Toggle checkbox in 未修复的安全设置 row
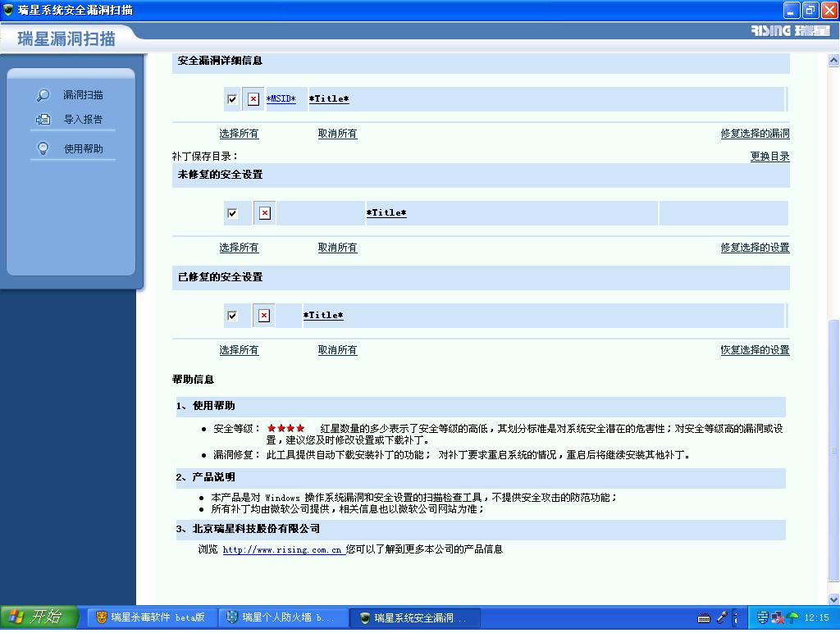The width and height of the screenshot is (840, 633). (232, 213)
